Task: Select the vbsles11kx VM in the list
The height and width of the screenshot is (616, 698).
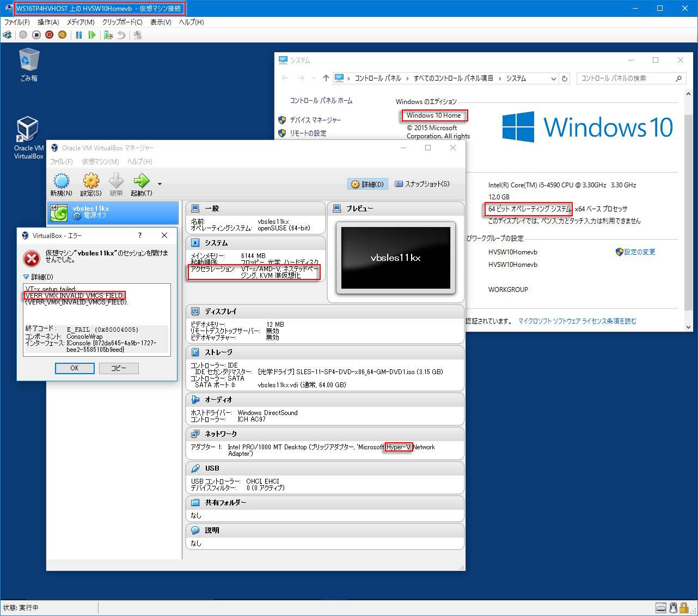Action: point(113,212)
